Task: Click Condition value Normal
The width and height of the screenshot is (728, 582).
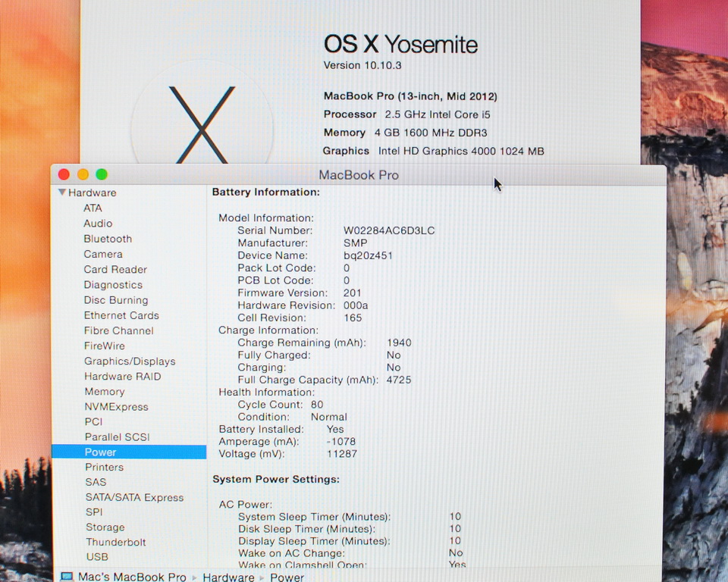Action: [x=328, y=417]
